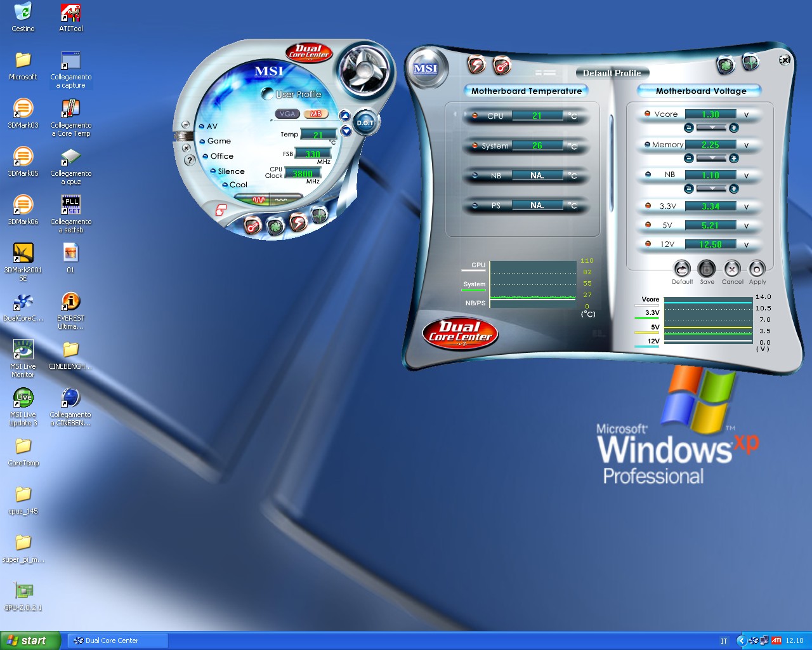This screenshot has height=650, width=812.
Task: Select the thermometer temperature icon on the round gadget
Action: pyautogui.click(x=252, y=226)
